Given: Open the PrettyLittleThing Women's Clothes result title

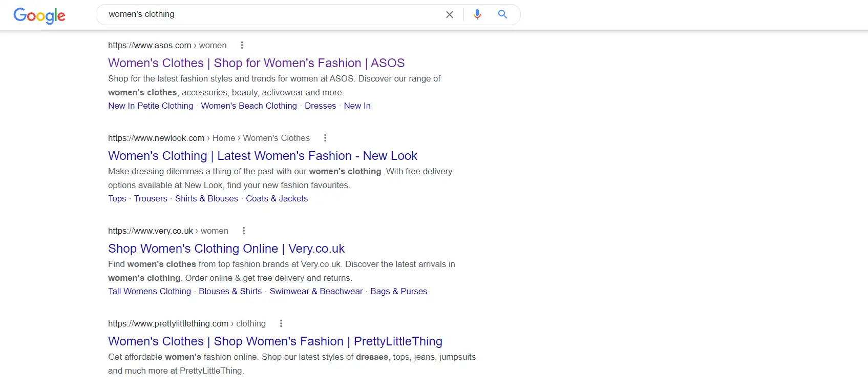Looking at the screenshot, I should [275, 341].
